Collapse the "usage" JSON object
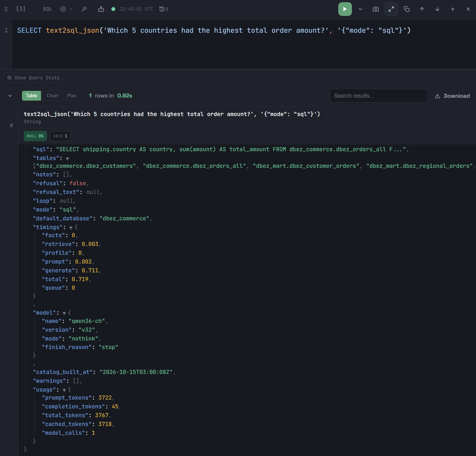 [64, 390]
